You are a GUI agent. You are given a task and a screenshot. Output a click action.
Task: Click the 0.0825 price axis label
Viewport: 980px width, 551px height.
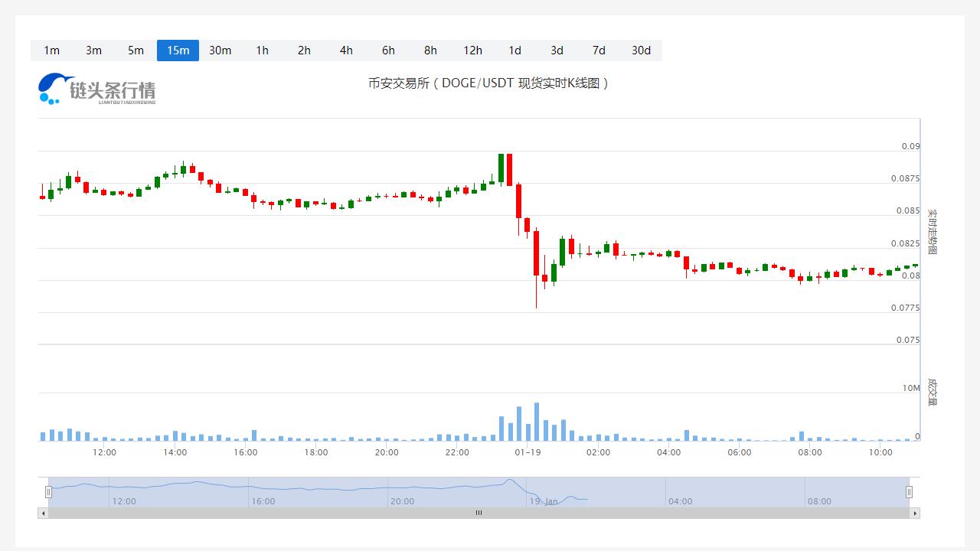pyautogui.click(x=906, y=243)
